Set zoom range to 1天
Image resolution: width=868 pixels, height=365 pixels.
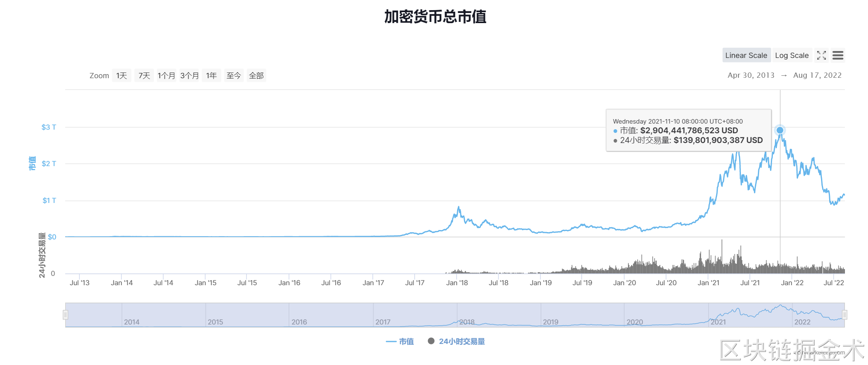[121, 76]
